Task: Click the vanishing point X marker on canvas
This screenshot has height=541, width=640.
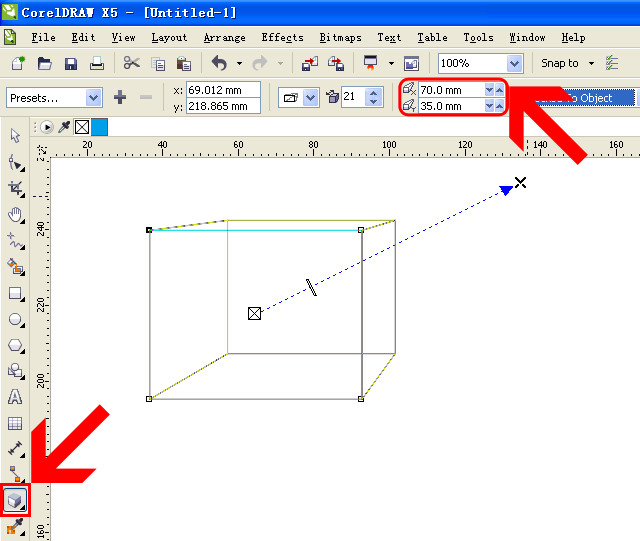Action: [x=520, y=182]
